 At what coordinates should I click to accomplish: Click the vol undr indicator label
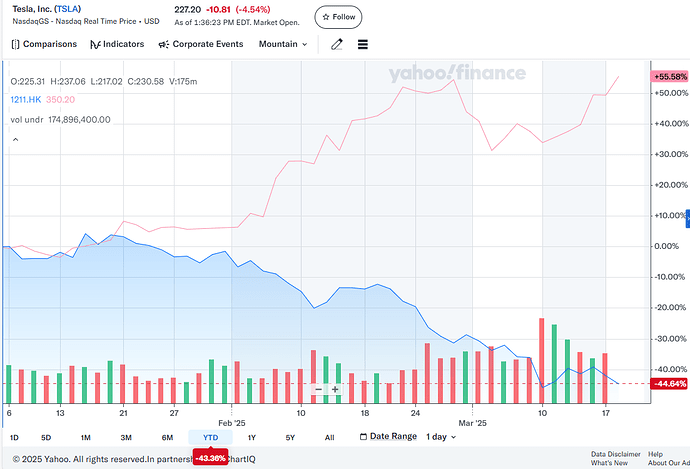click(x=27, y=120)
